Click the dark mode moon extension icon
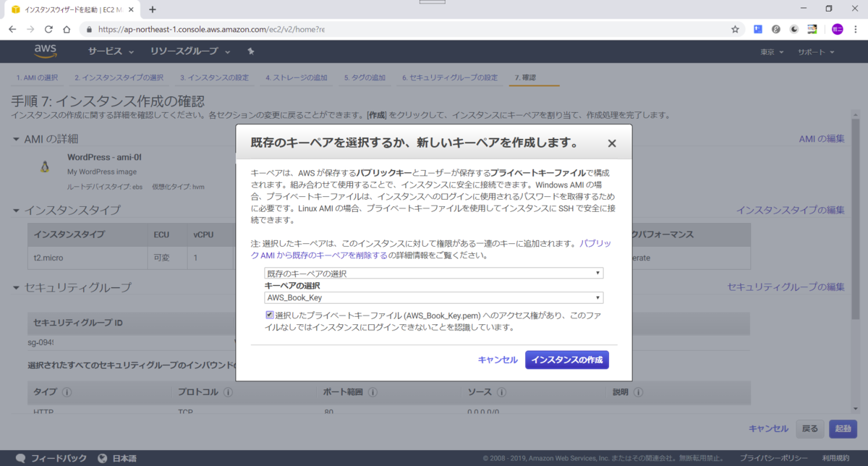This screenshot has height=466, width=868. click(794, 30)
